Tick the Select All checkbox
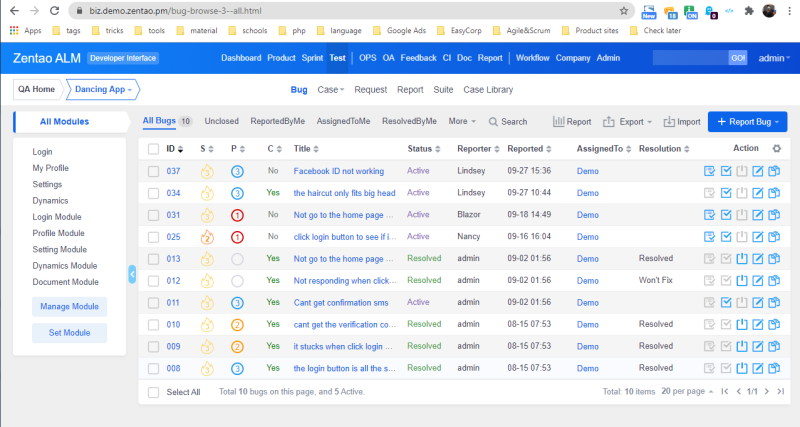 [153, 392]
